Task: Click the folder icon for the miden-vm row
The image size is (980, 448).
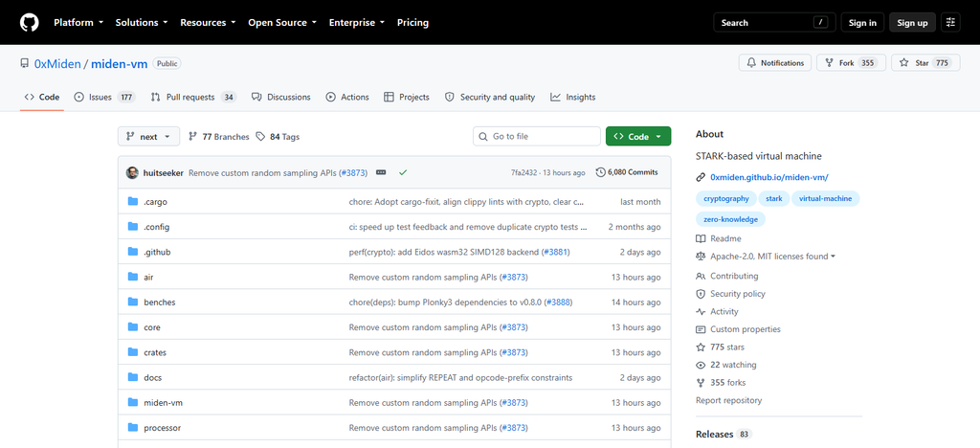Action: (x=132, y=402)
